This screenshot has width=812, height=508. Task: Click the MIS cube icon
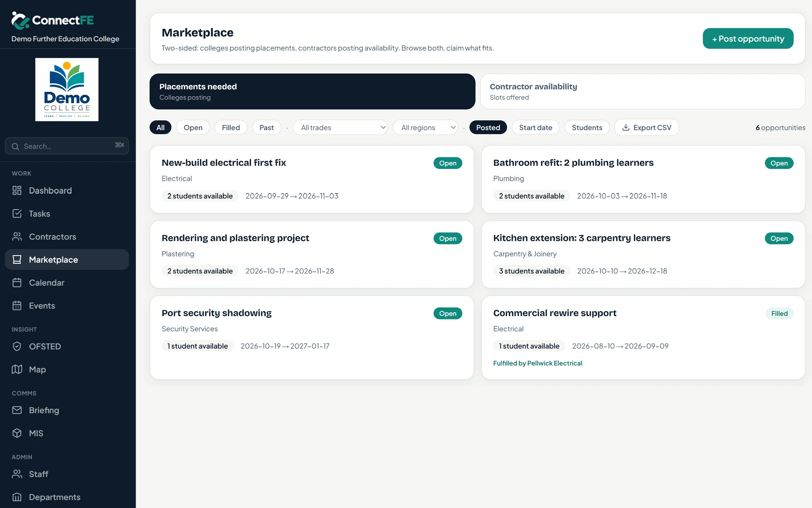pos(17,433)
